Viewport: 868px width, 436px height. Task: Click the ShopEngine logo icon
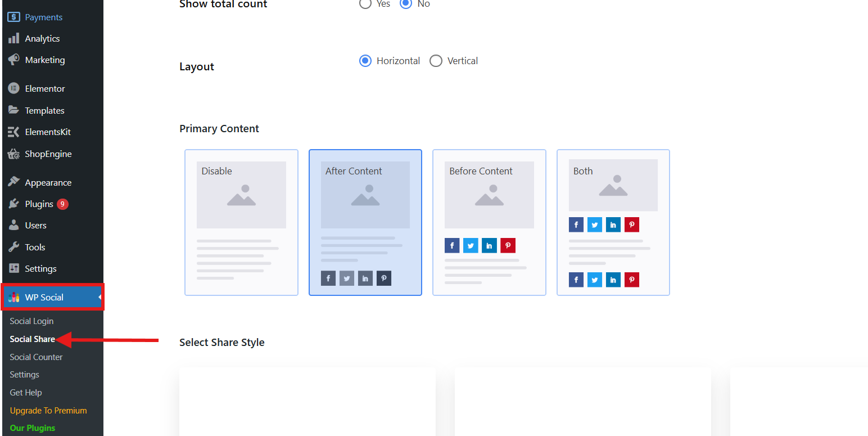pyautogui.click(x=13, y=154)
